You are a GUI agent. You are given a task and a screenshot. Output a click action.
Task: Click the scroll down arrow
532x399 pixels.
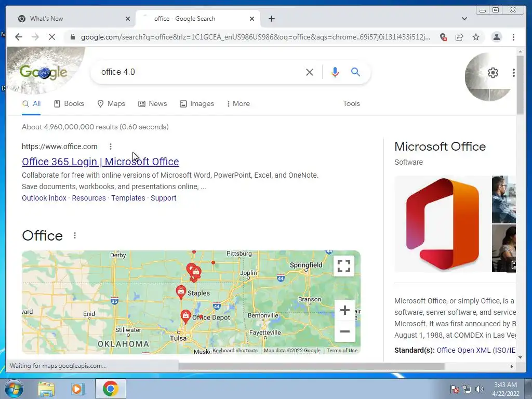click(x=520, y=357)
